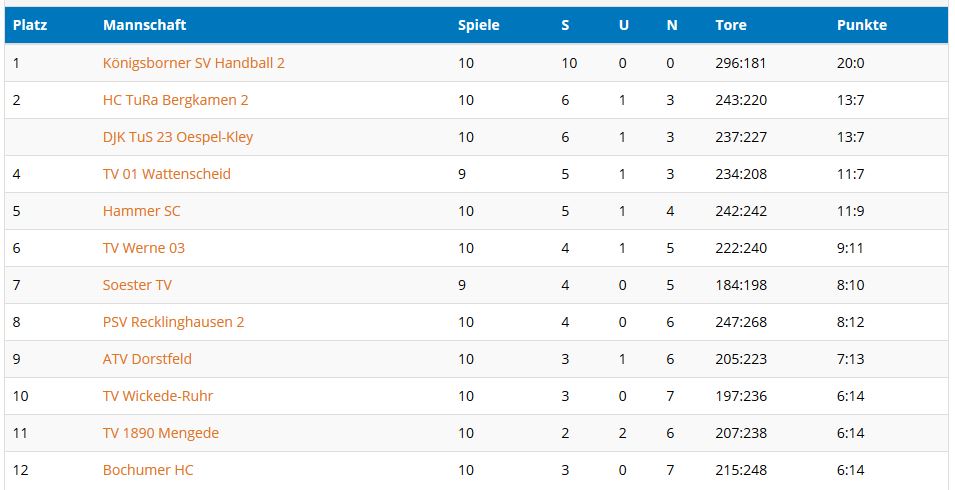Select DJK TuS 23 Oespel-Kley link
Screen dimensions: 955x490
[x=178, y=138]
